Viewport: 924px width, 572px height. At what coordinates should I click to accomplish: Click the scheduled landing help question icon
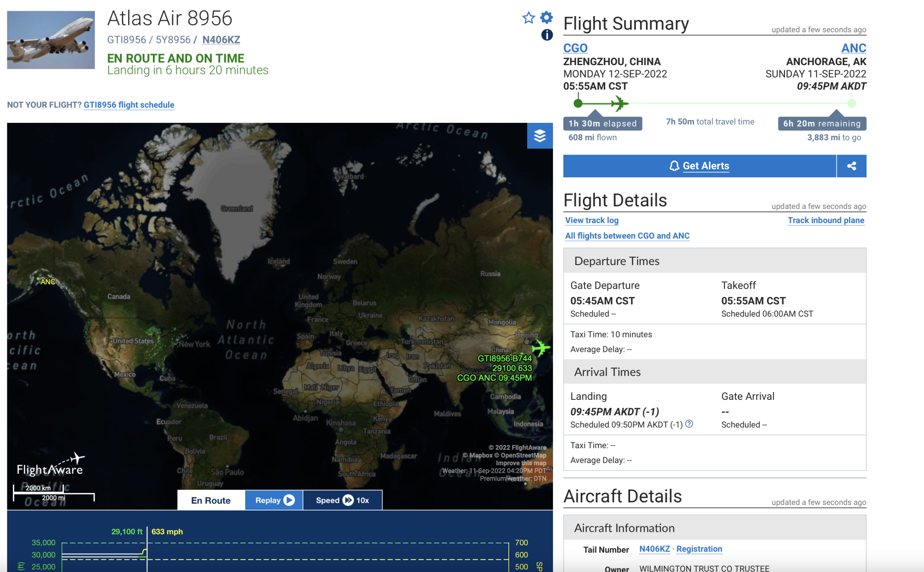pos(689,424)
